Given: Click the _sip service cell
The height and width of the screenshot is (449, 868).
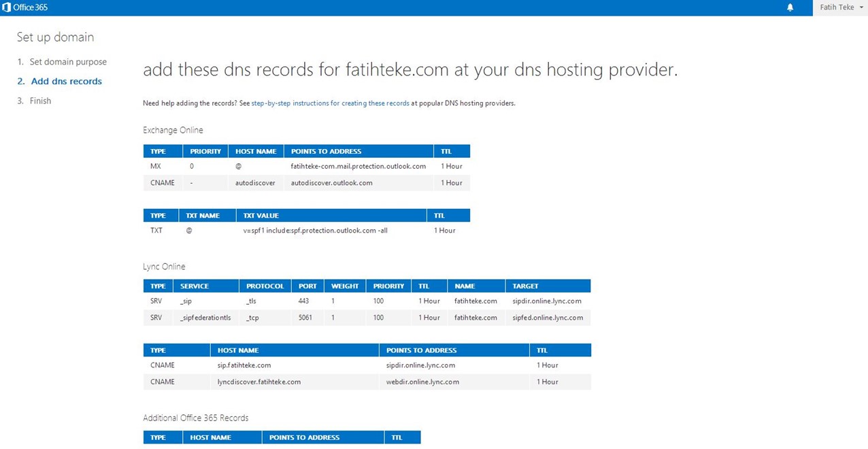Looking at the screenshot, I should click(x=186, y=301).
